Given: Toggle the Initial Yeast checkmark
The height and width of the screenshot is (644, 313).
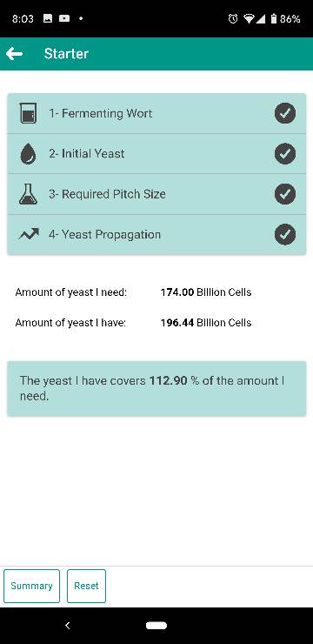Looking at the screenshot, I should click(285, 154).
